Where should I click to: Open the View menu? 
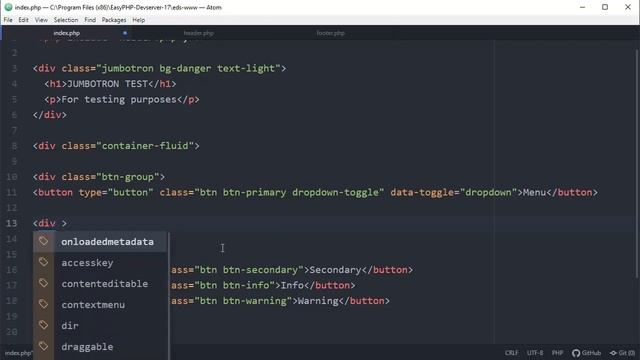pyautogui.click(x=41, y=20)
